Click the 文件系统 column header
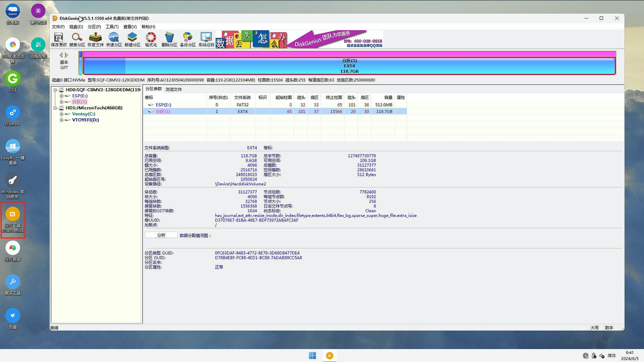The width and height of the screenshot is (644, 362). (243, 98)
